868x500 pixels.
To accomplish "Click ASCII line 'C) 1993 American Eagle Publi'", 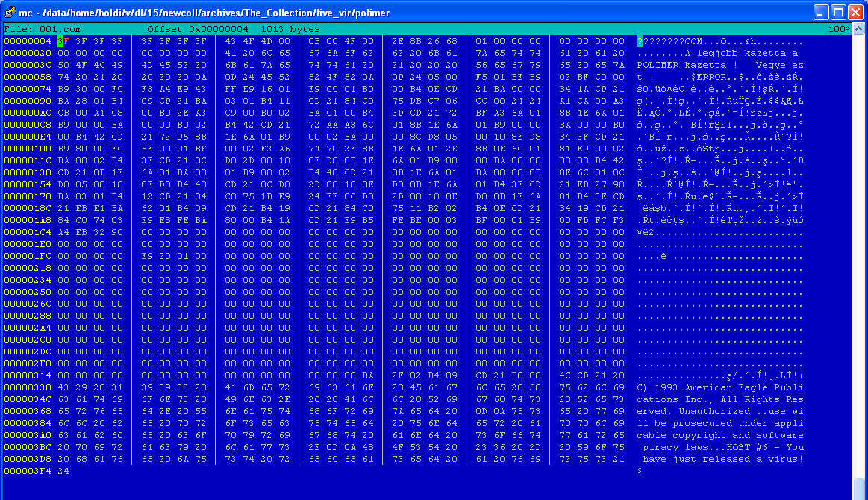I will point(720,387).
